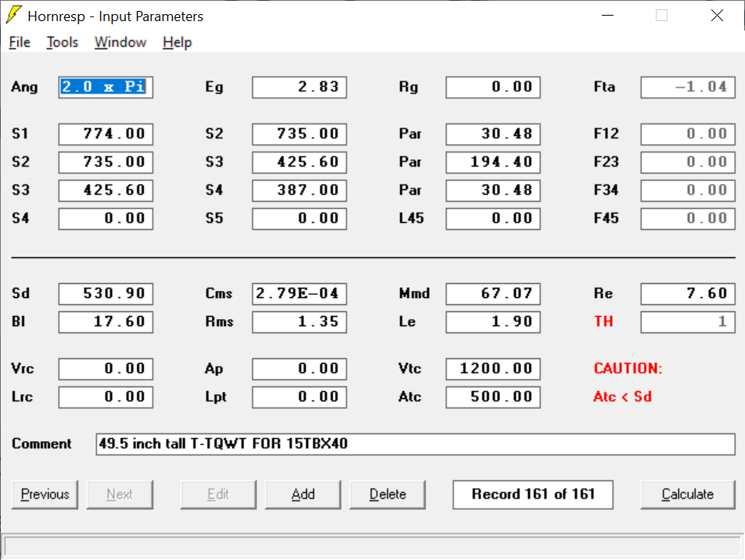Click the Eg field with 2.83
Screen dimensions: 745x560
299,88
